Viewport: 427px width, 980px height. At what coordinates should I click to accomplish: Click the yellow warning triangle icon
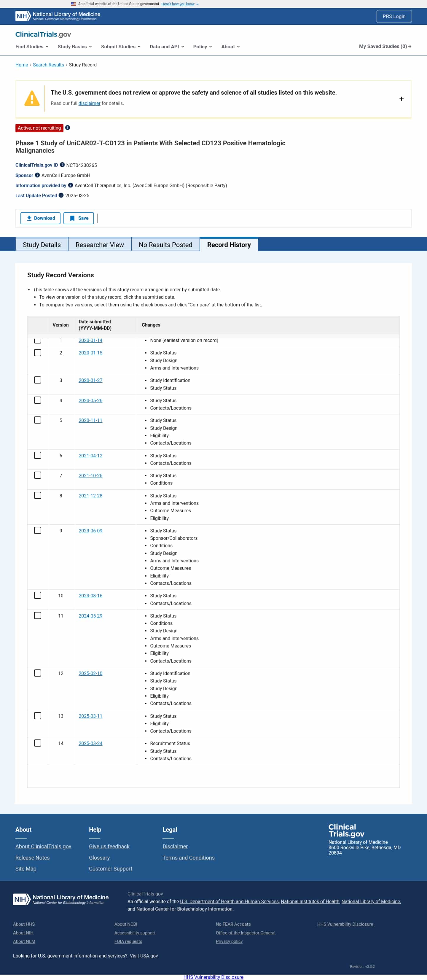coord(32,98)
